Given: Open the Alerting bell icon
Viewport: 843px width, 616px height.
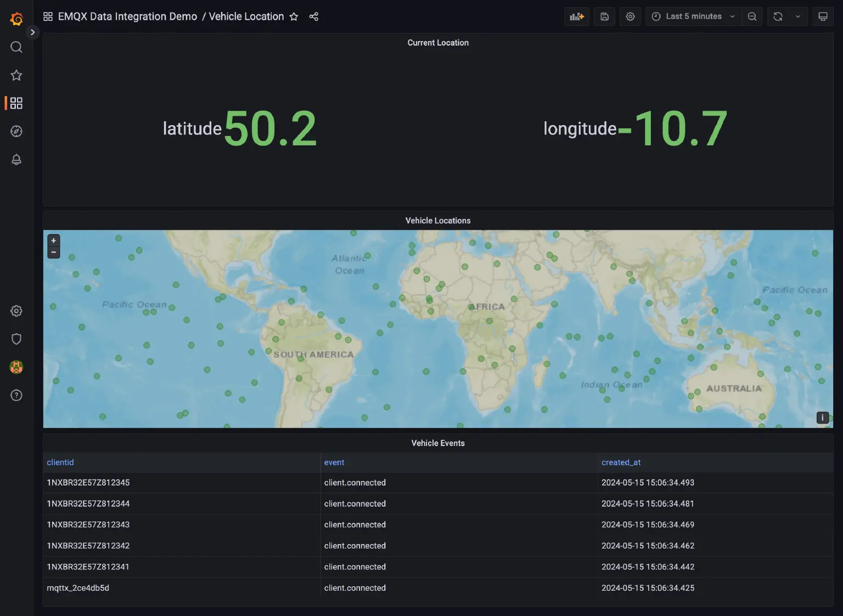Looking at the screenshot, I should pyautogui.click(x=16, y=159).
